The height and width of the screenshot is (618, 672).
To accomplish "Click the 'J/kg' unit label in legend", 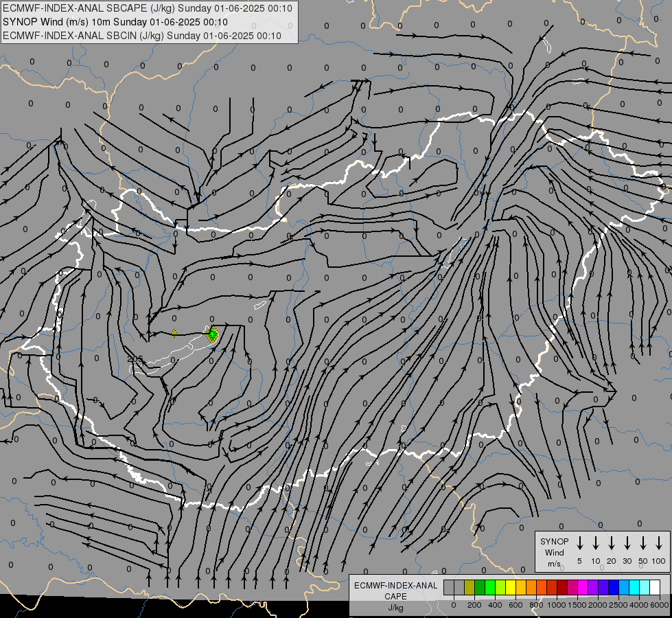I will point(395,608).
